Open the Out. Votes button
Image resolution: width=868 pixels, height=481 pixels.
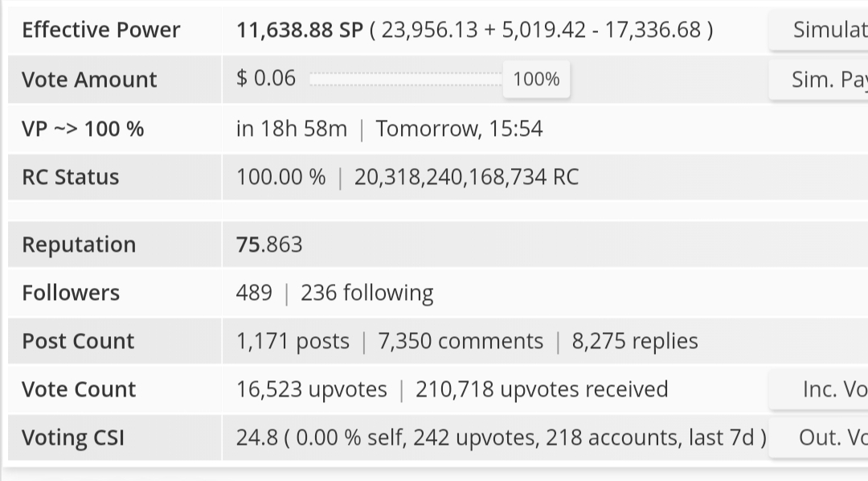(x=819, y=438)
